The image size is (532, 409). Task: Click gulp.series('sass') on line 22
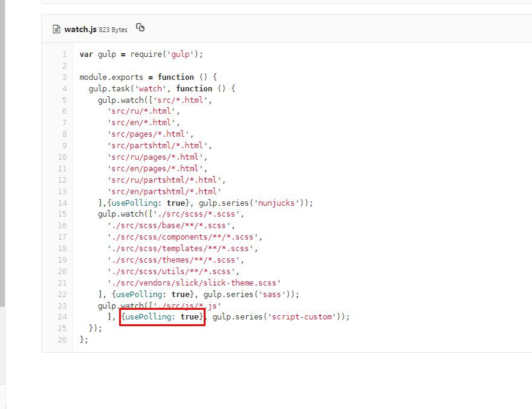click(248, 294)
